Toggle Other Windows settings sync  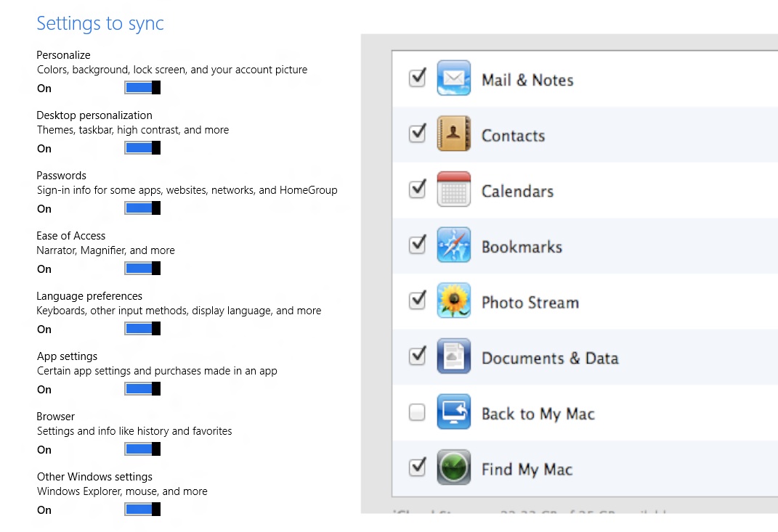point(142,509)
